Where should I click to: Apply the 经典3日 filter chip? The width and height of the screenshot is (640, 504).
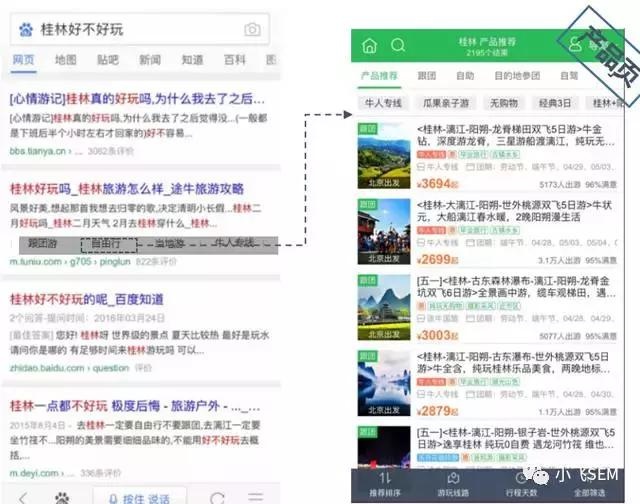point(556,103)
